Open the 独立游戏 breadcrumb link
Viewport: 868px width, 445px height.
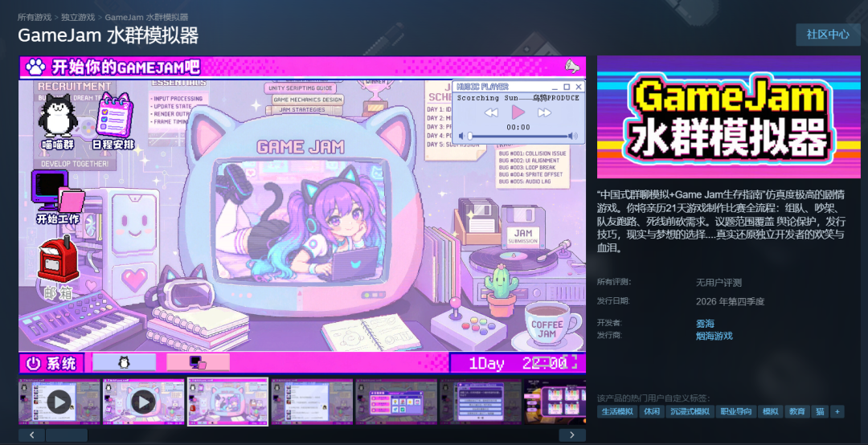pyautogui.click(x=78, y=17)
